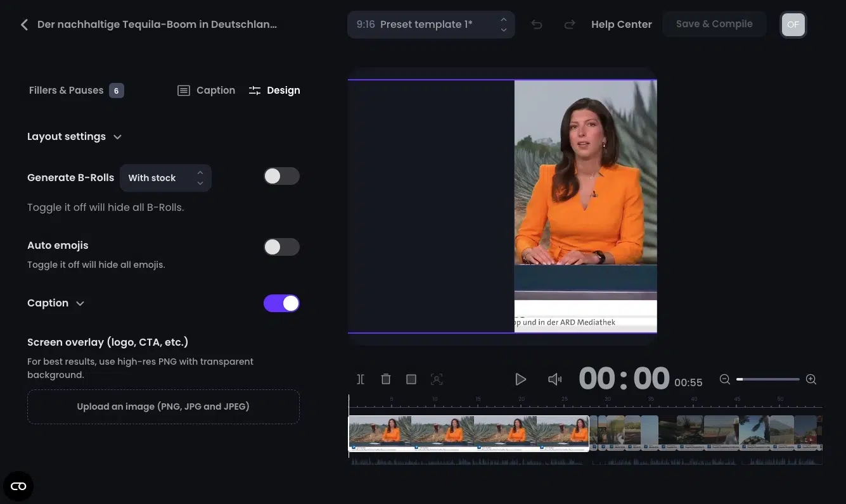The width and height of the screenshot is (846, 504).
Task: Toggle Generate B-Rolls off
Action: click(281, 176)
